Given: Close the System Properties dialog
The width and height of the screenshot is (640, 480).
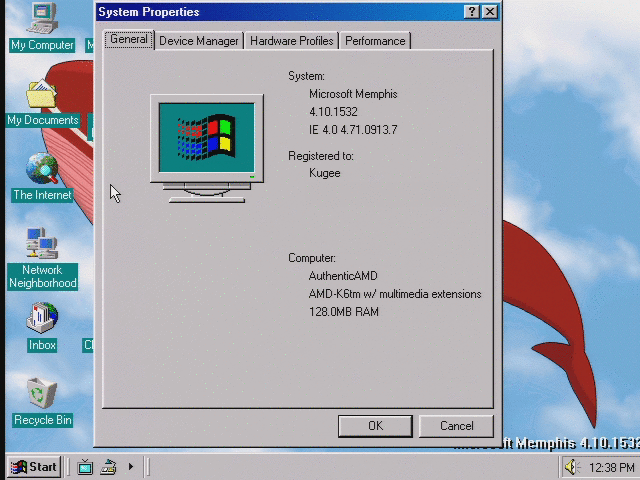Looking at the screenshot, I should click(x=490, y=12).
